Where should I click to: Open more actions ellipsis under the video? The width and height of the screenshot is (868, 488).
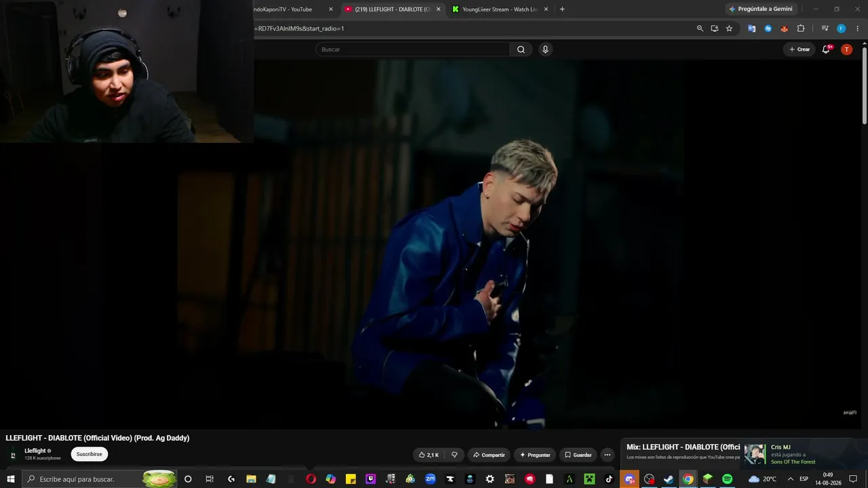[x=608, y=455]
